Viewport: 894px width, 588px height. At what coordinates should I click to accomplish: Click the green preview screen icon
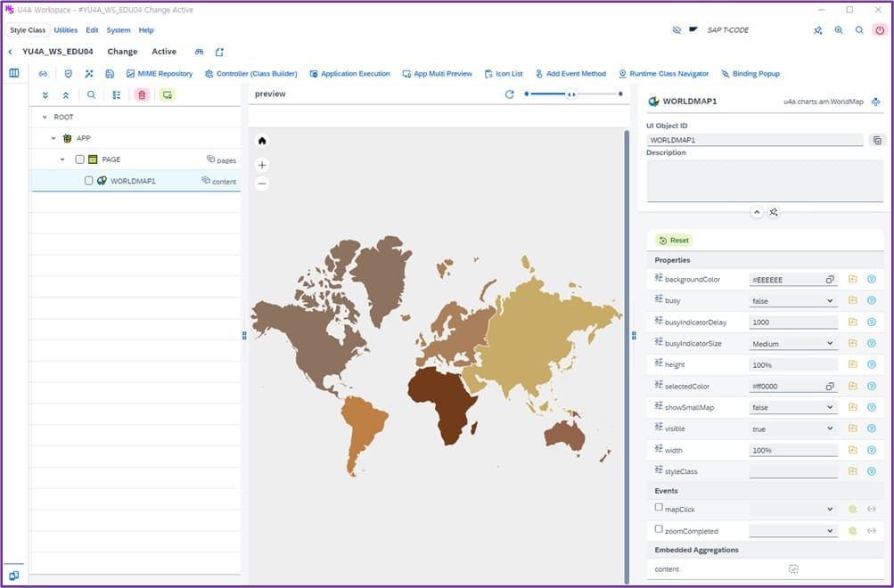tap(167, 95)
